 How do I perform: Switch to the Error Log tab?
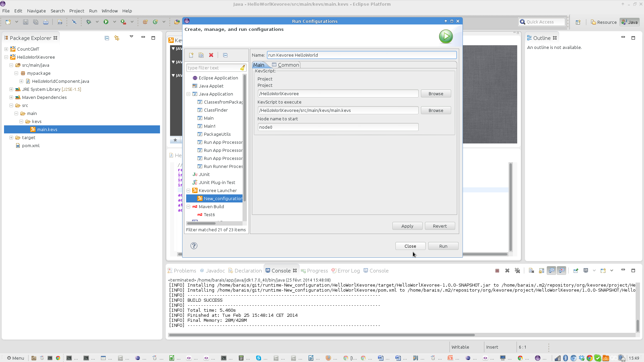[x=345, y=271]
